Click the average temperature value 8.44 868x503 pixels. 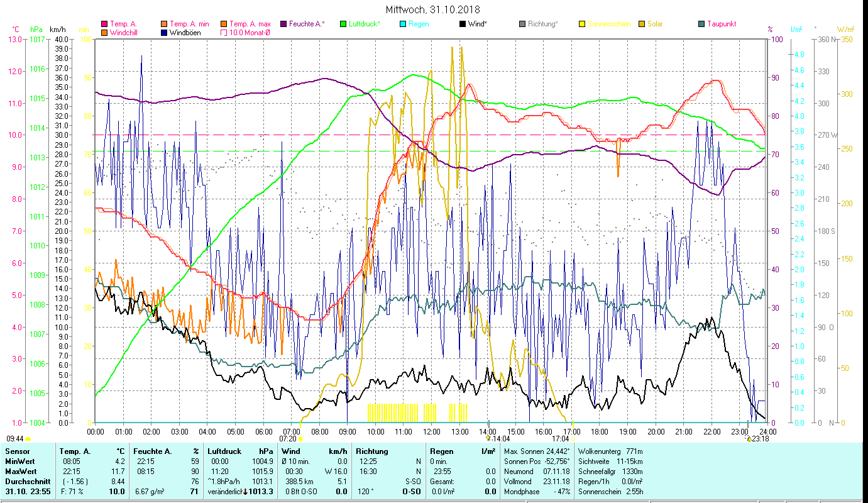pyautogui.click(x=118, y=482)
